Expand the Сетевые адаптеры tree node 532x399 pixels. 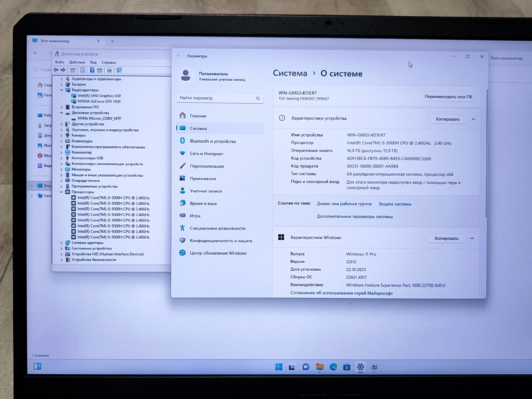click(x=62, y=243)
